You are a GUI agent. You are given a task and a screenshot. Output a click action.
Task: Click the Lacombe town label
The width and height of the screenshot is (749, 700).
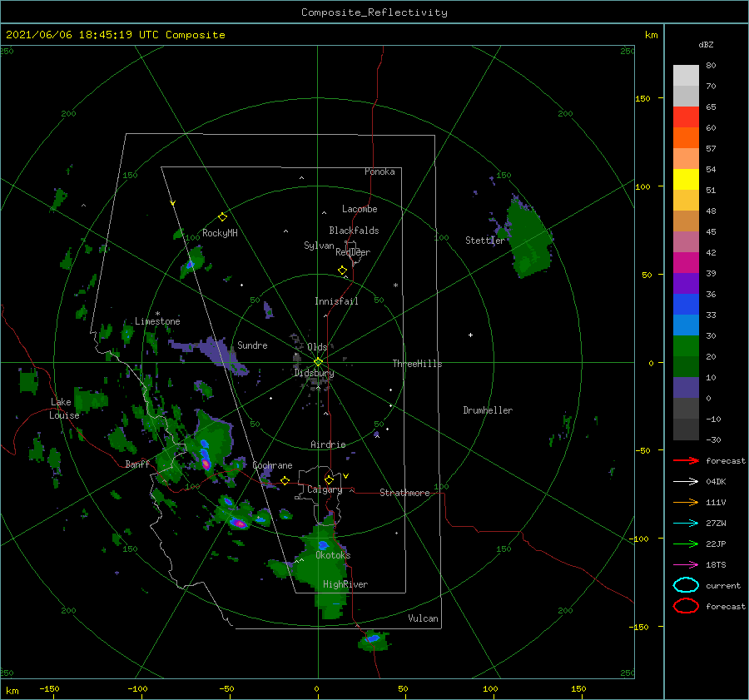click(x=360, y=209)
